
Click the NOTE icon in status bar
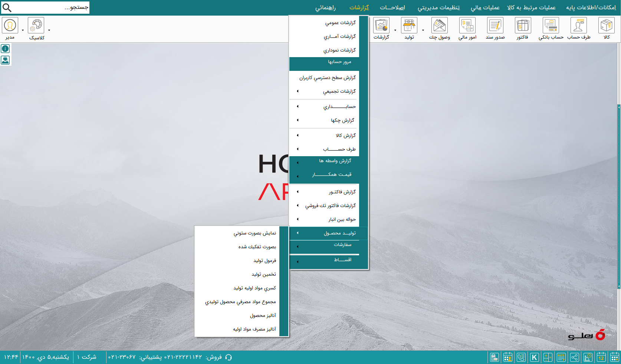(561, 357)
